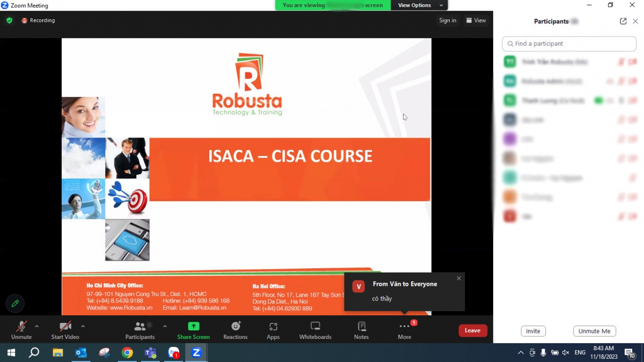The height and width of the screenshot is (362, 644).
Task: Open the Windows Start menu
Action: tap(11, 352)
